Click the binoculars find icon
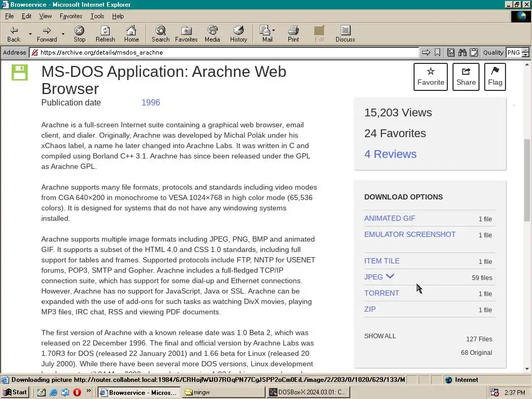The width and height of the screenshot is (532, 399). pyautogui.click(x=462, y=52)
